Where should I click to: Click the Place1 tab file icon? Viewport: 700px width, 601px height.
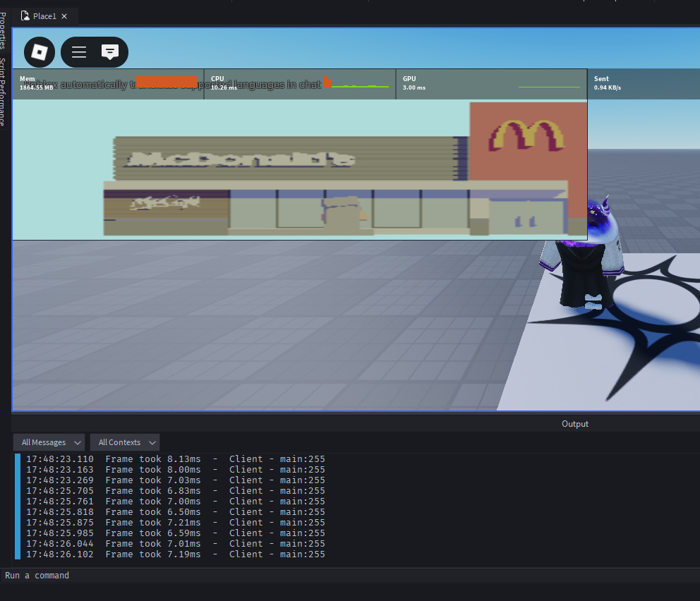tap(25, 16)
